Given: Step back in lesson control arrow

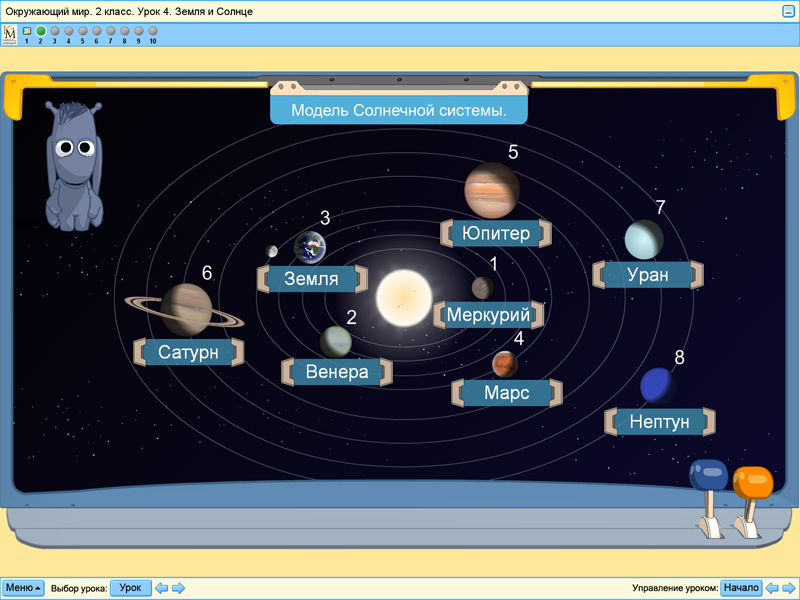Looking at the screenshot, I should (772, 588).
